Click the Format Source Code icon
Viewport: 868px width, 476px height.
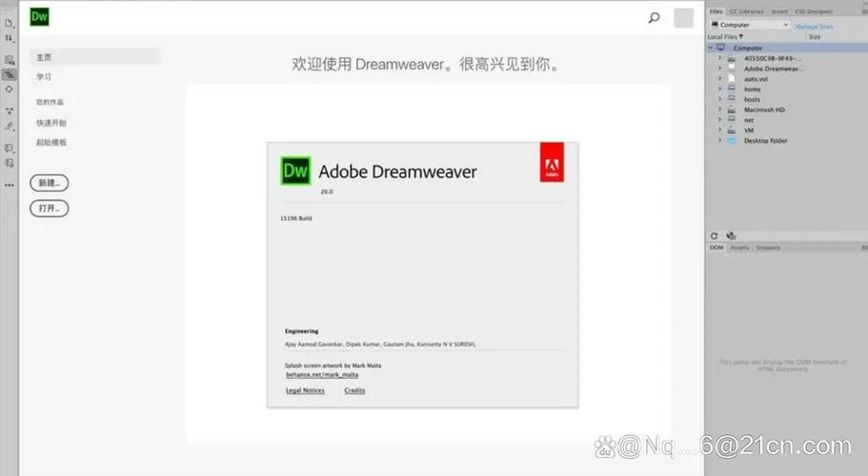(x=9, y=126)
